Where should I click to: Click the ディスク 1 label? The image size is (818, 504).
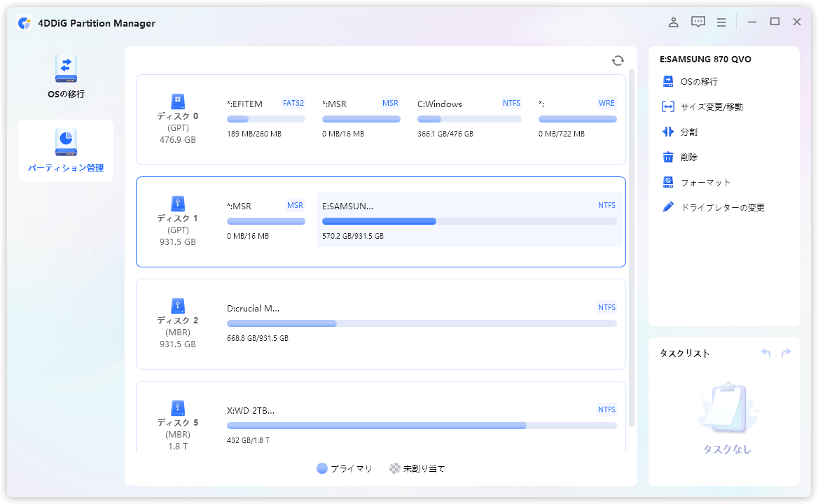point(177,218)
